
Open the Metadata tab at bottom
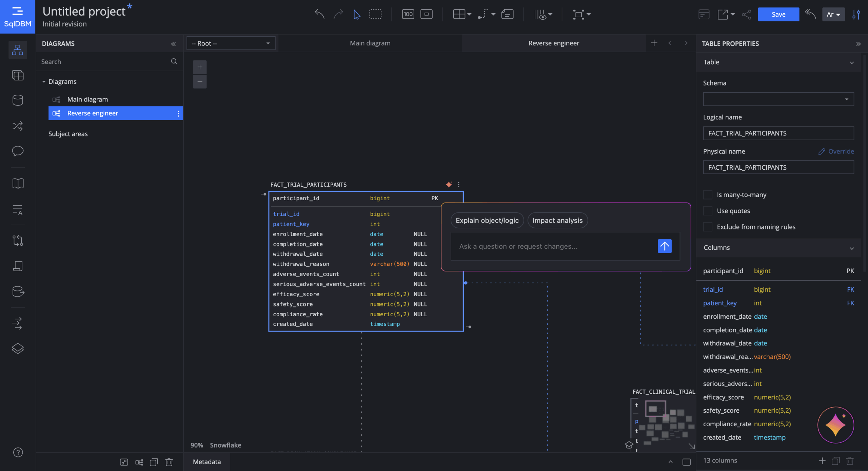point(206,462)
